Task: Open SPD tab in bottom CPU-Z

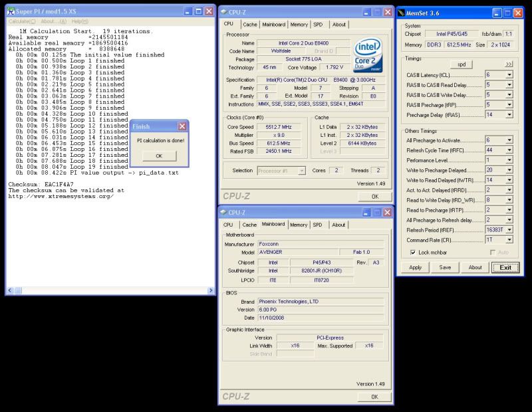Action: (x=318, y=225)
